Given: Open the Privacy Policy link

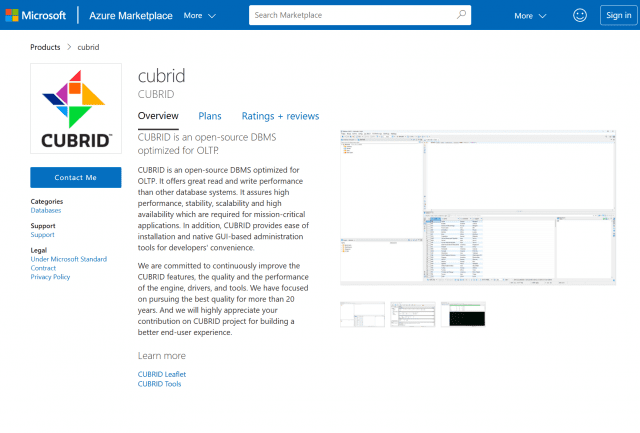Looking at the screenshot, I should 51,277.
